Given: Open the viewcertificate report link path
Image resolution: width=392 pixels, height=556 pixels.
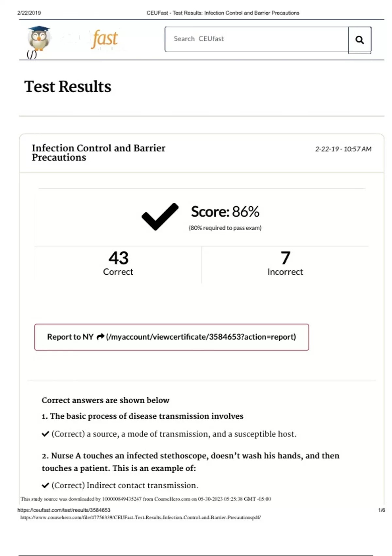Looking at the screenshot, I should [x=201, y=337].
